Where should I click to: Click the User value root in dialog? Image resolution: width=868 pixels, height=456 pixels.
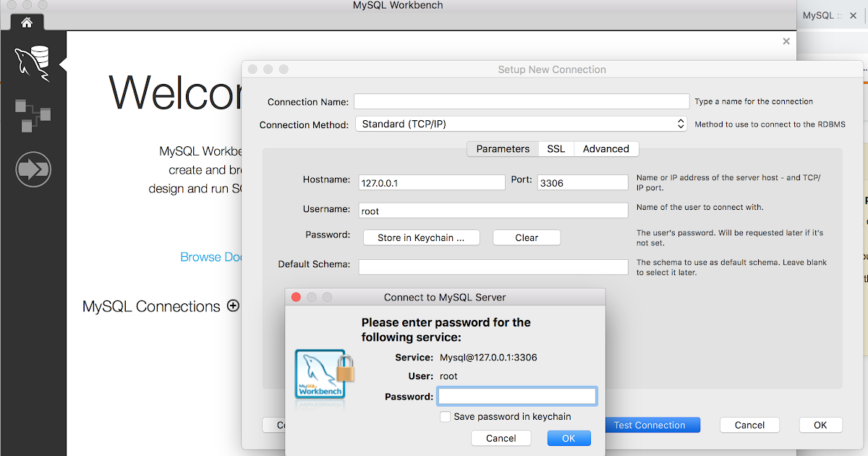(448, 376)
